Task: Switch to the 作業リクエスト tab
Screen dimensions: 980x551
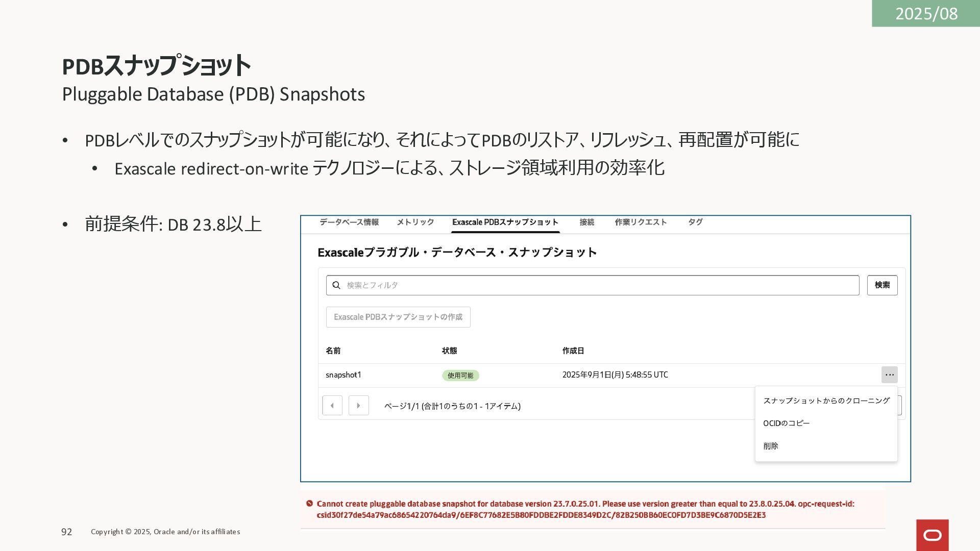Action: click(x=641, y=222)
